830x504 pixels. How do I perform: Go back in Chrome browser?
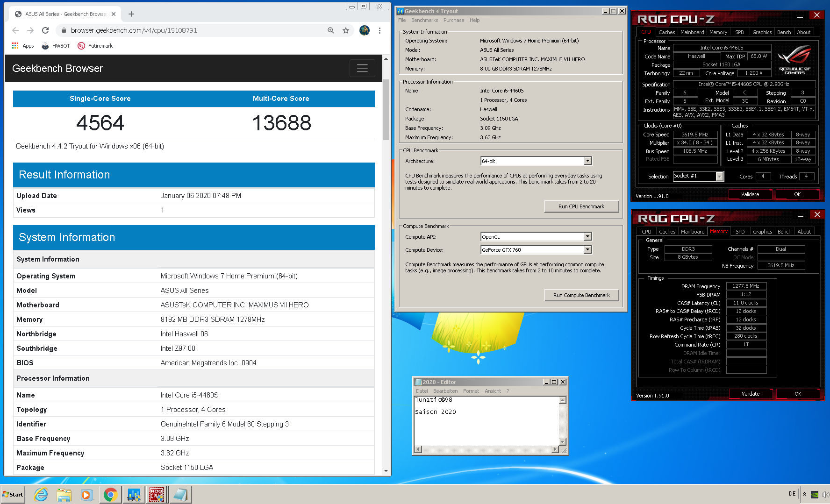tap(15, 30)
